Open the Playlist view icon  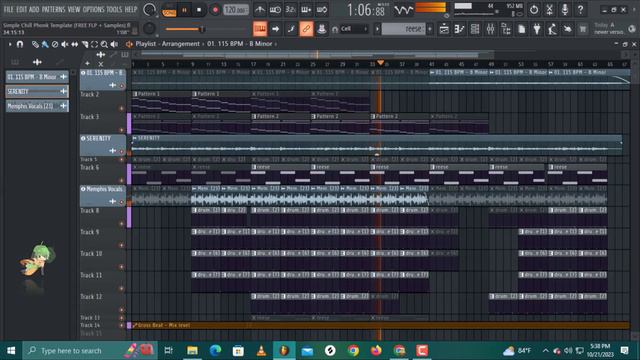(x=444, y=29)
